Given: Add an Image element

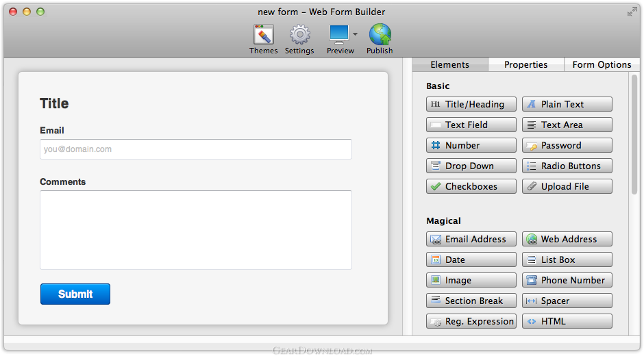Looking at the screenshot, I should (x=471, y=280).
